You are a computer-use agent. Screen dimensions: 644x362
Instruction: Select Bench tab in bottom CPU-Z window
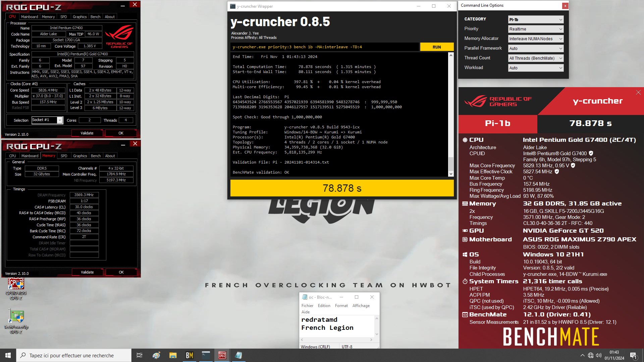(96, 156)
